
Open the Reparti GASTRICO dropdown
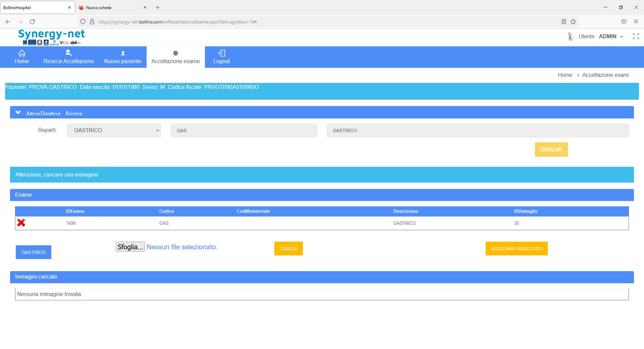coord(114,130)
